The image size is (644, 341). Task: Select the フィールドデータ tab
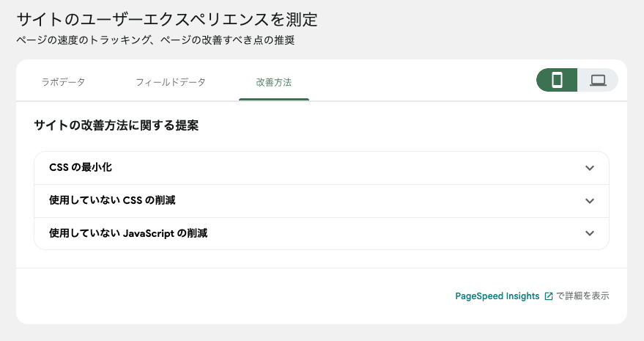170,81
